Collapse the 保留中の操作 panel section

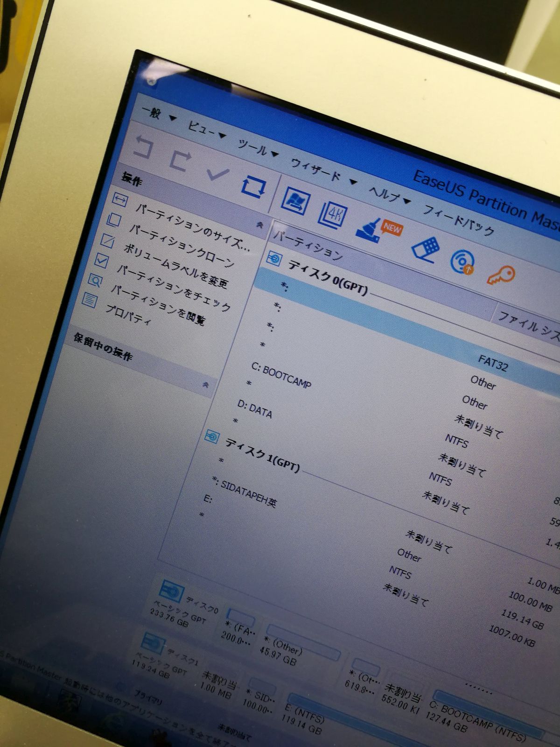[x=205, y=385]
